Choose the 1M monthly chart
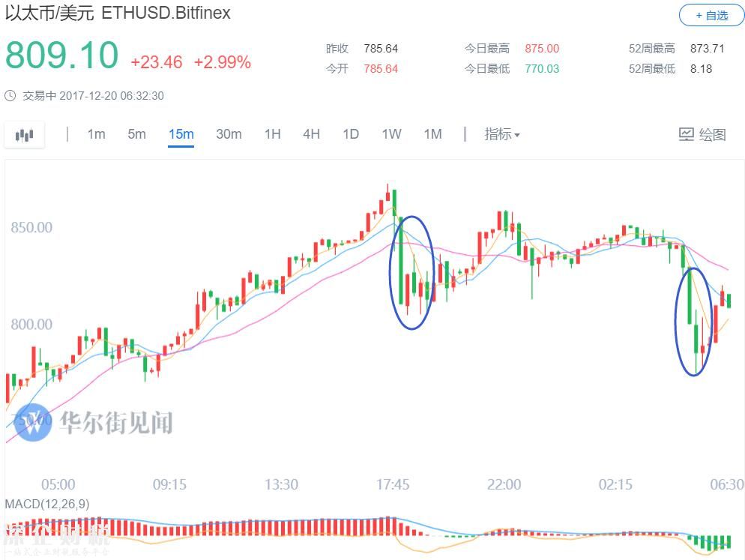 433,134
